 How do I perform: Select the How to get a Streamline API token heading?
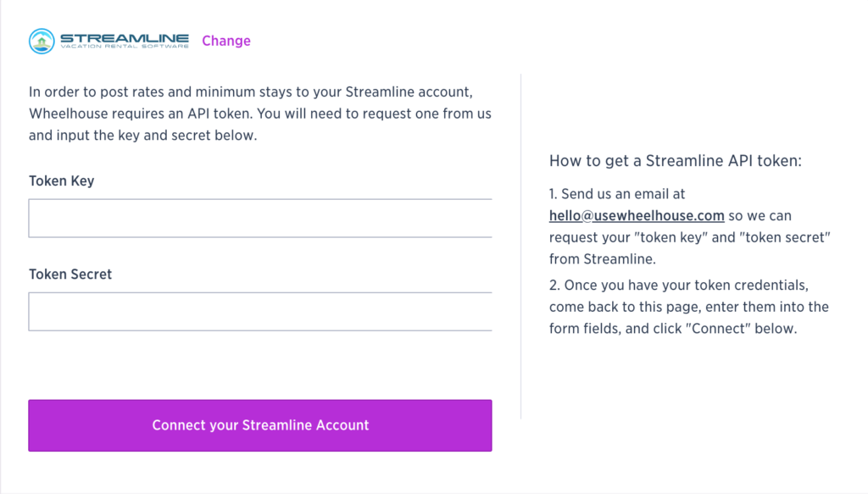click(676, 161)
